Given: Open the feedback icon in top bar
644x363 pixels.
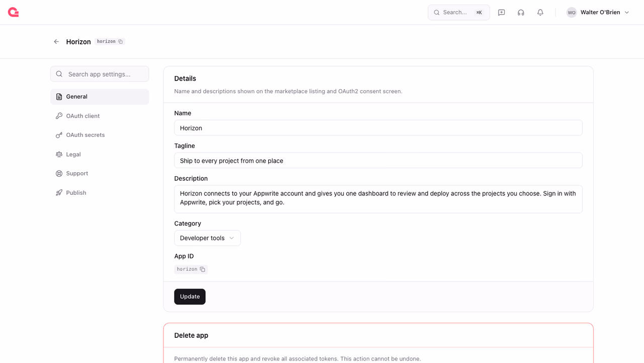Looking at the screenshot, I should point(502,13).
